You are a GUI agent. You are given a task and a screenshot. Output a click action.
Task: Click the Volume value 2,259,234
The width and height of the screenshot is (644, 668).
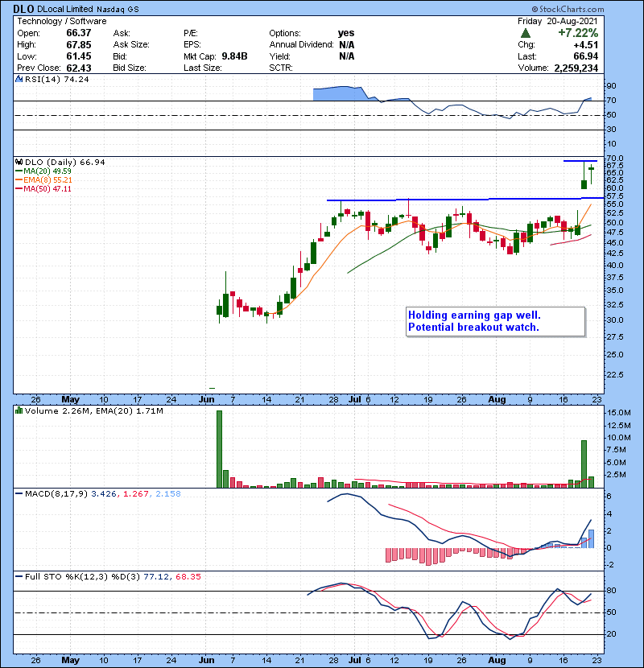[x=576, y=68]
